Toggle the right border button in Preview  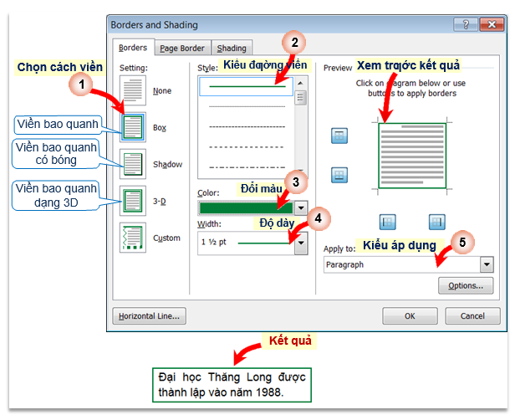436,222
